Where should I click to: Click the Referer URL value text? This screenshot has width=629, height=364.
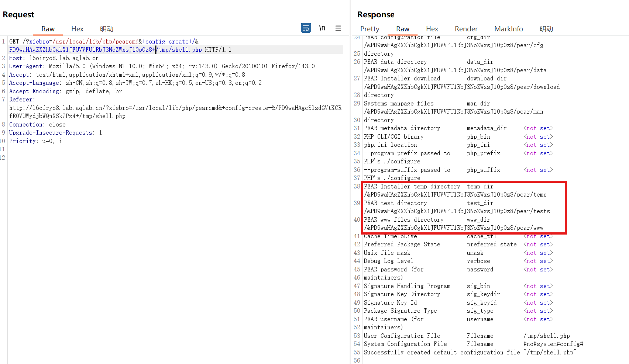[175, 112]
